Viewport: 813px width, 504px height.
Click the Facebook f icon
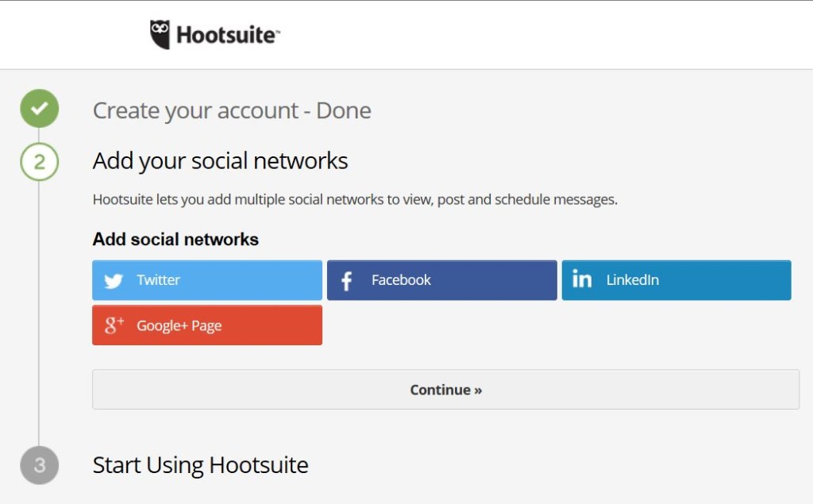[346, 280]
